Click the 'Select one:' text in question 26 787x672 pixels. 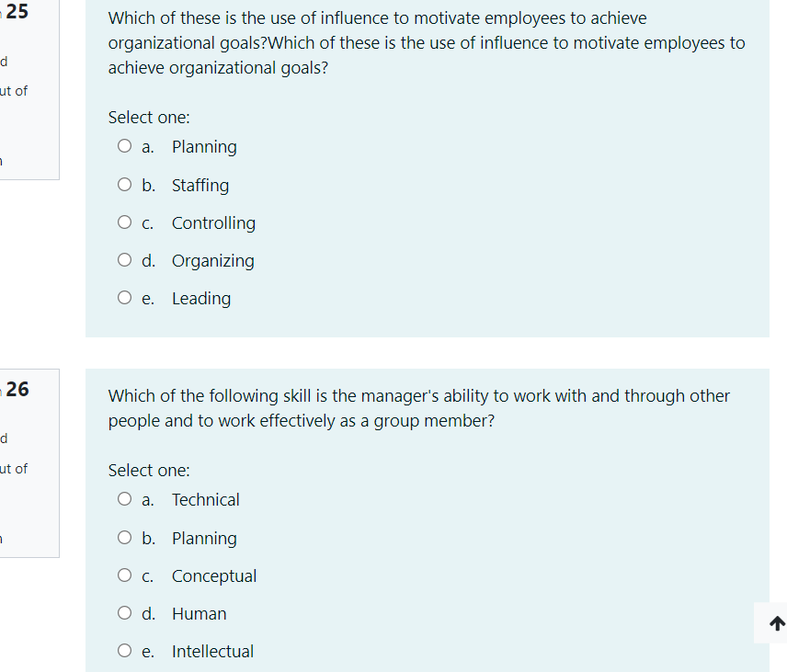[x=149, y=470]
